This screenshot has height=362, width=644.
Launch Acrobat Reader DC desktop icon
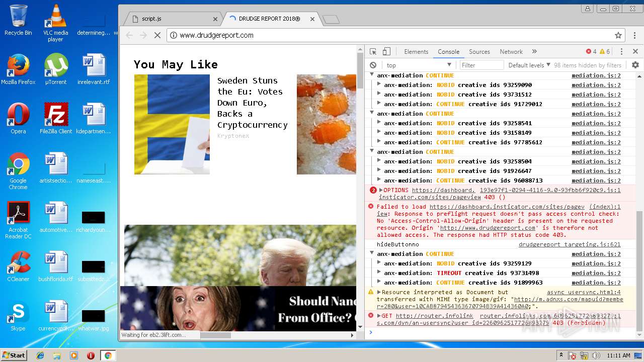[18, 220]
